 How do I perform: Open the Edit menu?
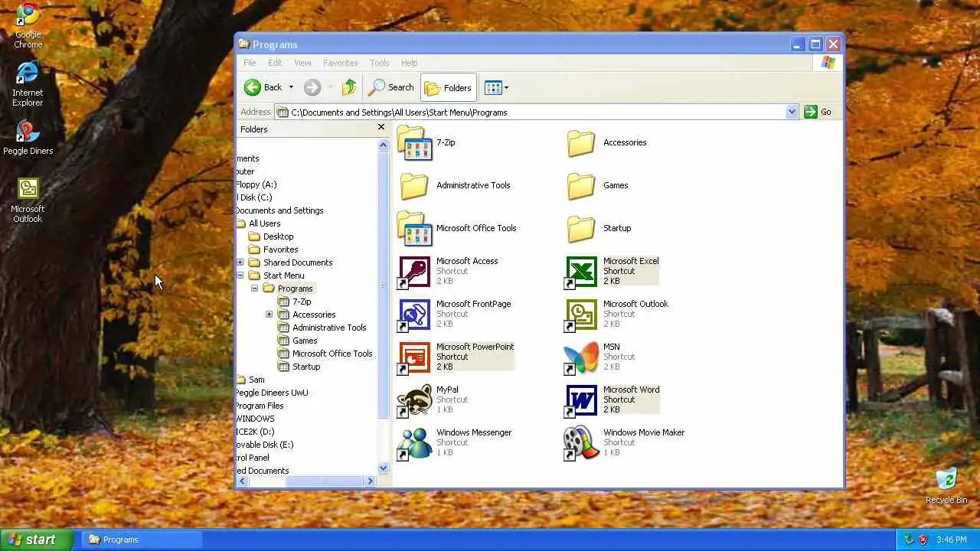click(275, 63)
